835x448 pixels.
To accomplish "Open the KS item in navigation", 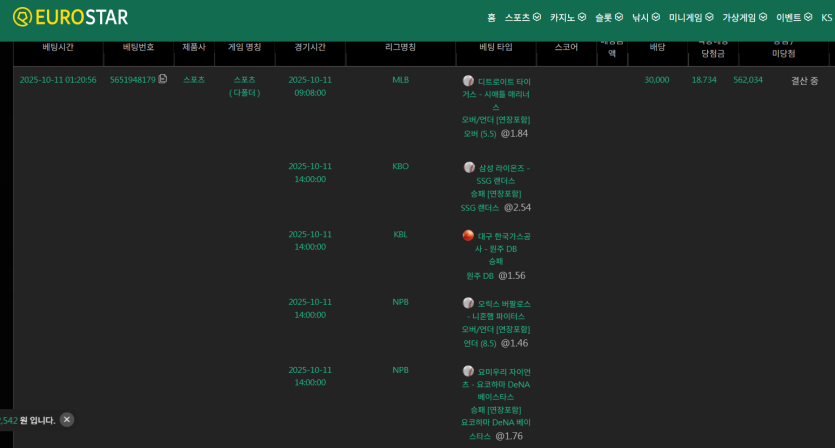I will tap(826, 18).
